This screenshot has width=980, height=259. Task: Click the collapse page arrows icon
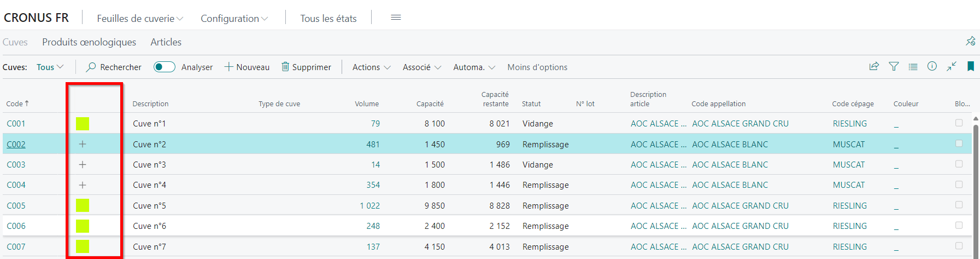[952, 66]
